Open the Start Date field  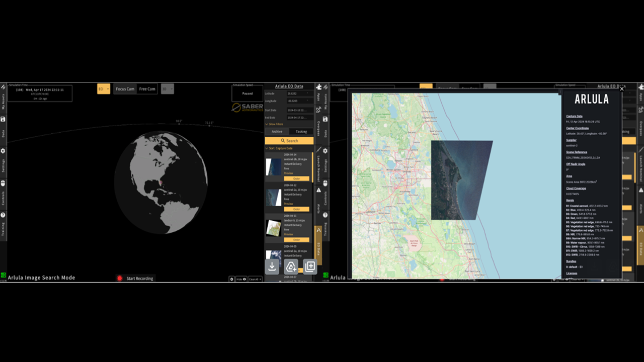[300, 110]
